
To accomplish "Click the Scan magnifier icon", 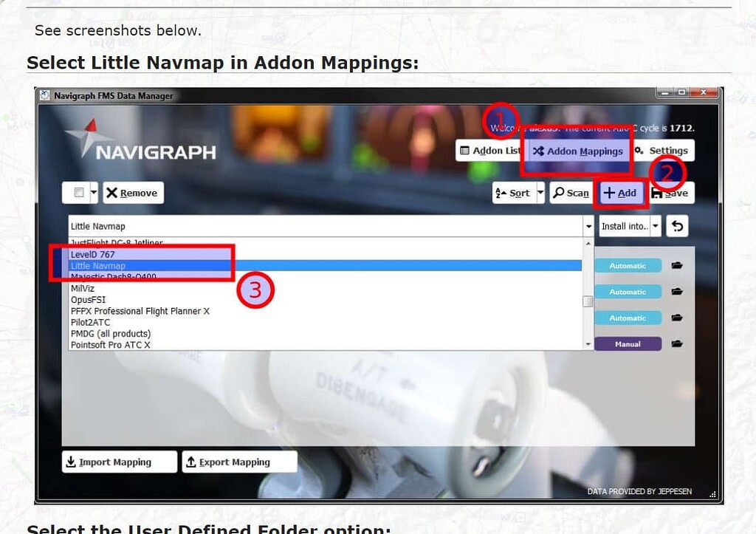I will [x=559, y=193].
